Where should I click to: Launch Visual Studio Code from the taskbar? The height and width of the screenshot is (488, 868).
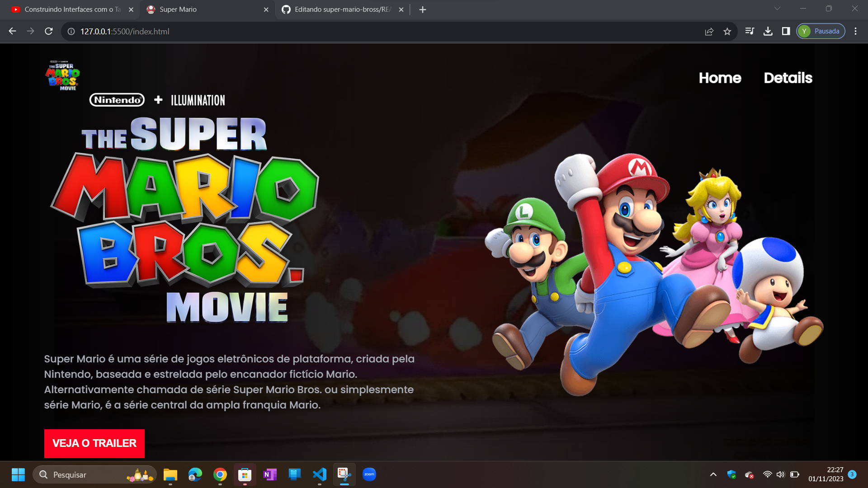(320, 475)
